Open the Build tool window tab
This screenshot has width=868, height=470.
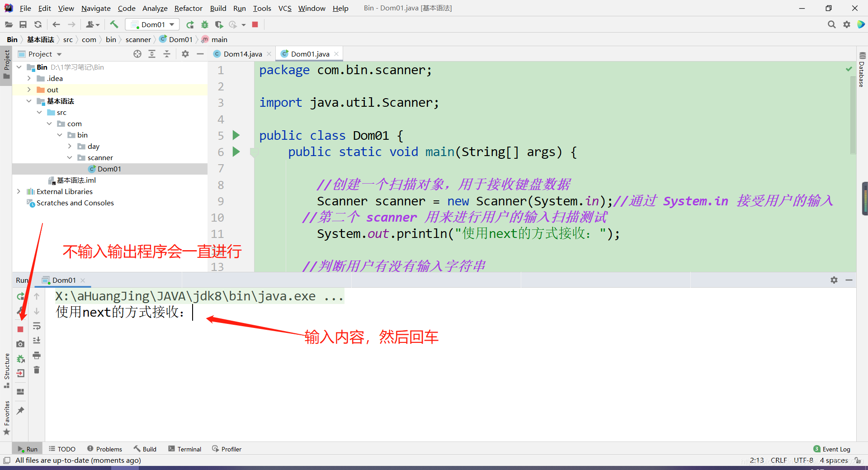pos(145,449)
